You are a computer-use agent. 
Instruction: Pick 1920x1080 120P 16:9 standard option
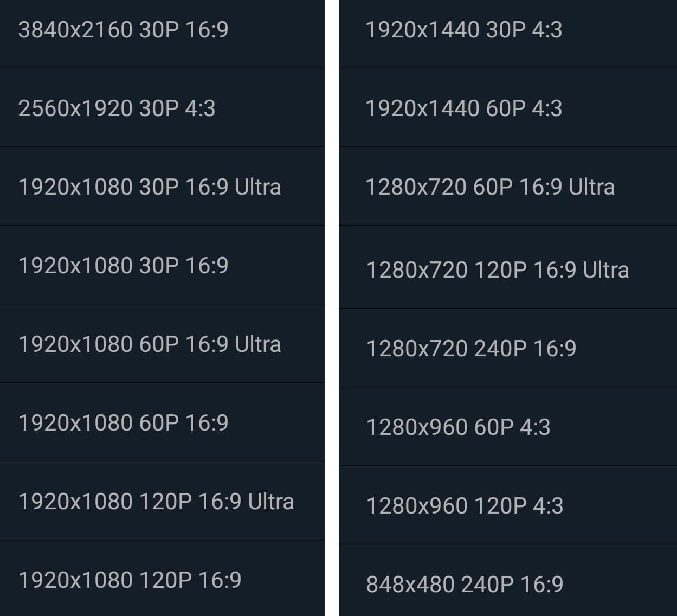(130, 580)
